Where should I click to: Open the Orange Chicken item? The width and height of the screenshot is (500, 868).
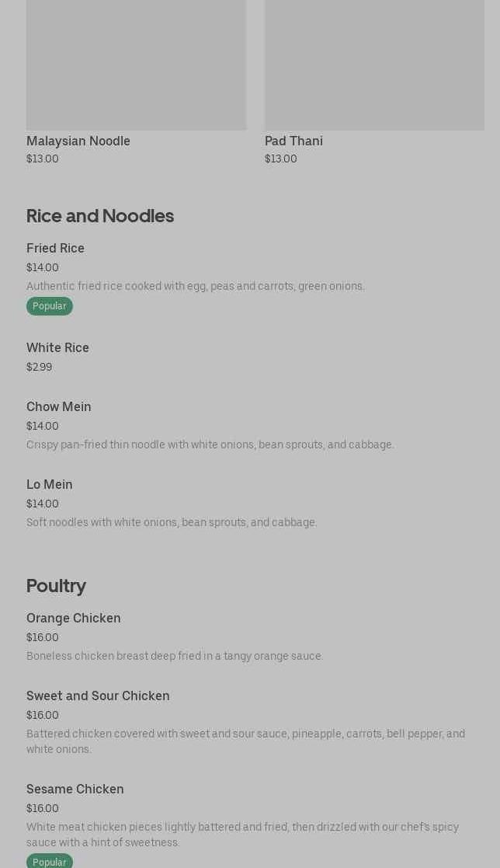(74, 619)
